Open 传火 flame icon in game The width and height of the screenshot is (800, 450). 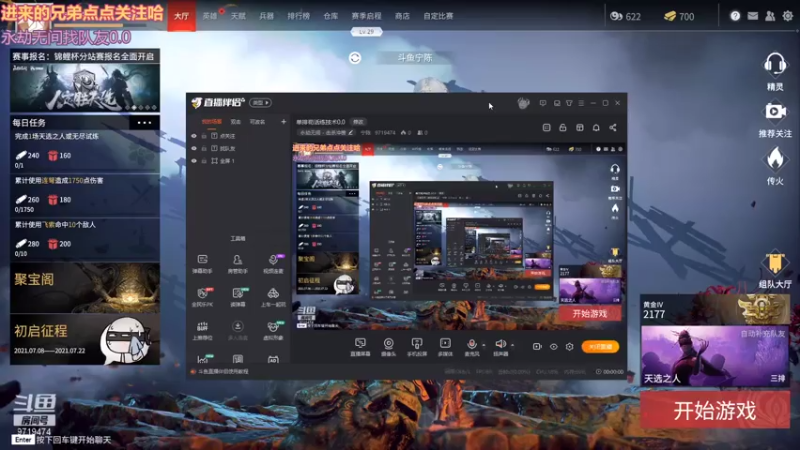coord(775,165)
